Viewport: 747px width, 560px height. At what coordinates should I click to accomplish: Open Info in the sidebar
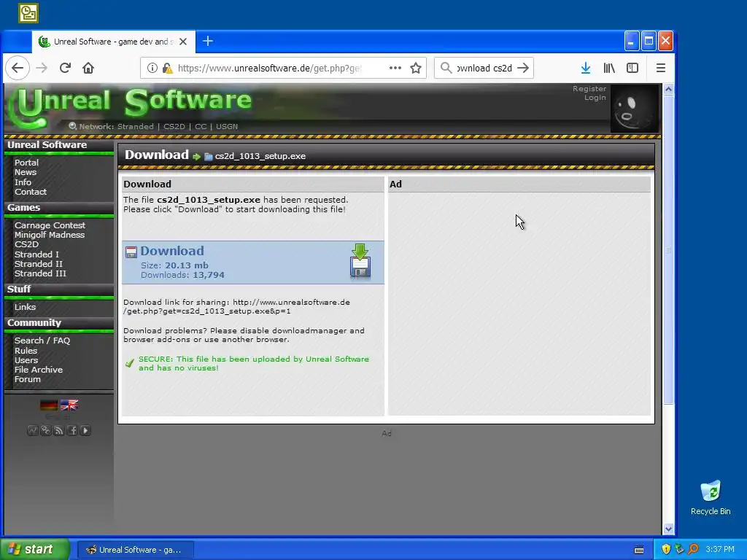[23, 182]
